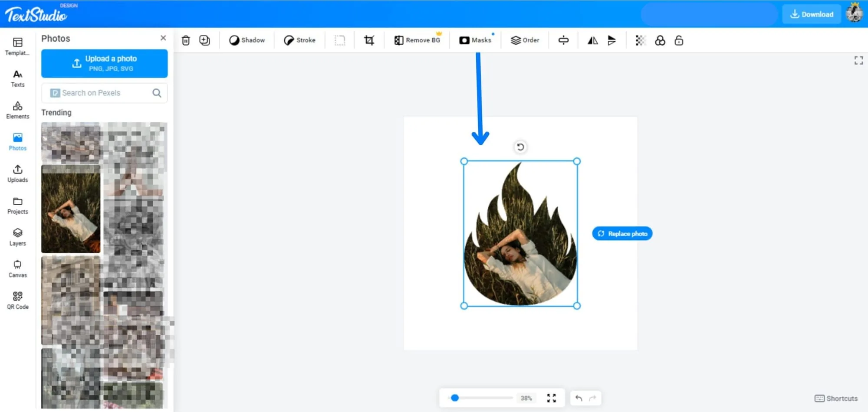Select the crop tool icon
The image size is (868, 412).
click(x=369, y=40)
